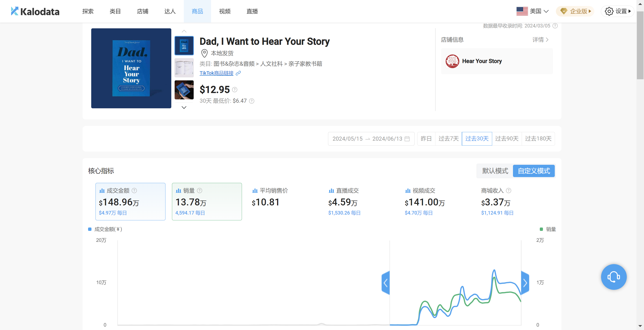Screen dimensions: 644x330
Task: Expand the 设置 settings menu
Action: 617,11
